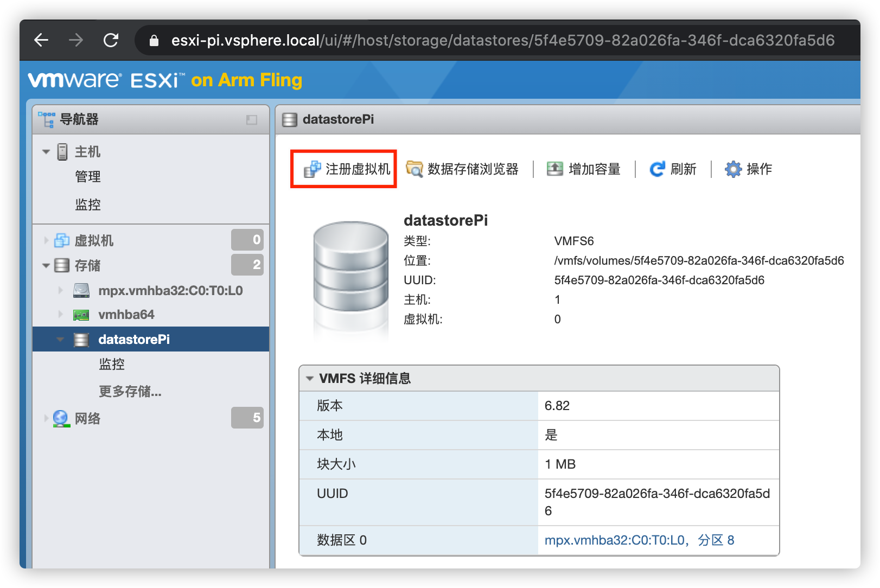Image resolution: width=880 pixels, height=588 pixels.
Task: Click the browser reload icon
Action: pos(112,40)
